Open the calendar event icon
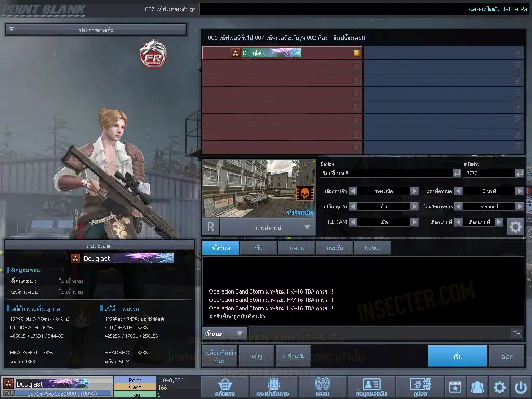532x399 pixels. point(455,387)
